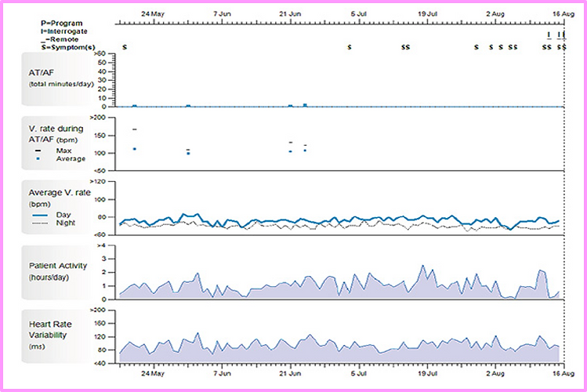Click the blue Average legend square swatch
Image resolution: width=587 pixels, height=392 pixels.
(x=38, y=158)
